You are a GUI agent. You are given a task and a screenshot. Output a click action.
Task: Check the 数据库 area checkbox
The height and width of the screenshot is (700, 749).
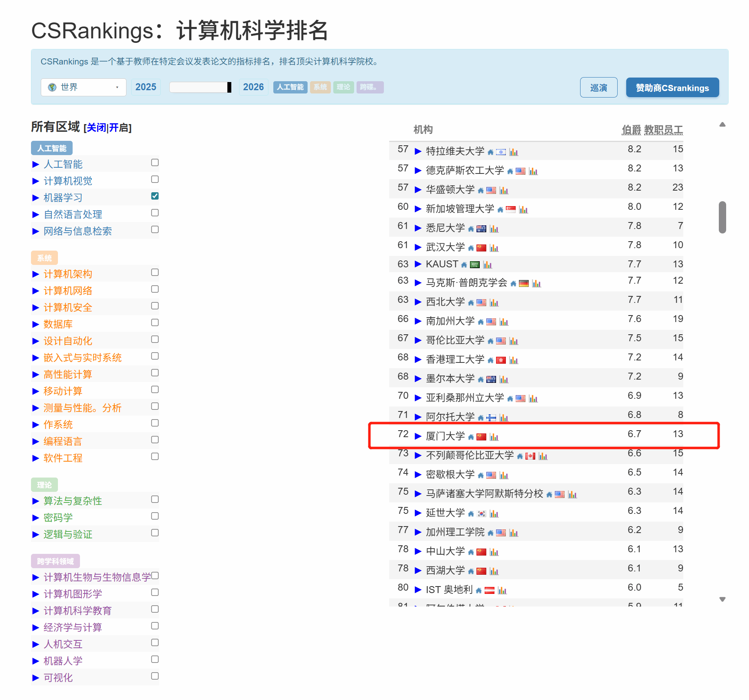coord(155,322)
